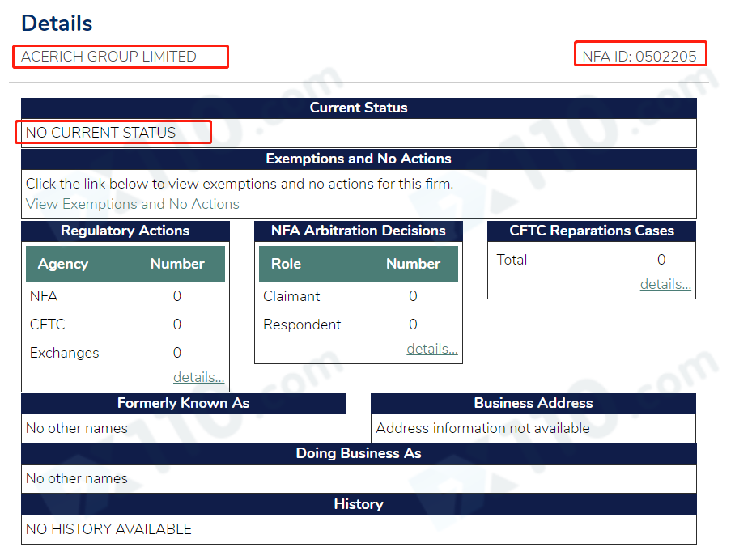Image resolution: width=752 pixels, height=560 pixels.
Task: Click the Regulatory Actions panel header
Action: point(125,231)
